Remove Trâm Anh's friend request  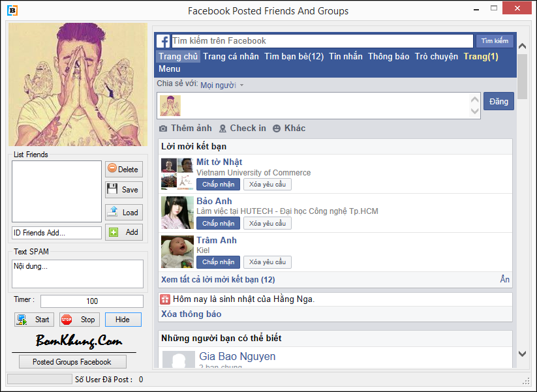[268, 262]
